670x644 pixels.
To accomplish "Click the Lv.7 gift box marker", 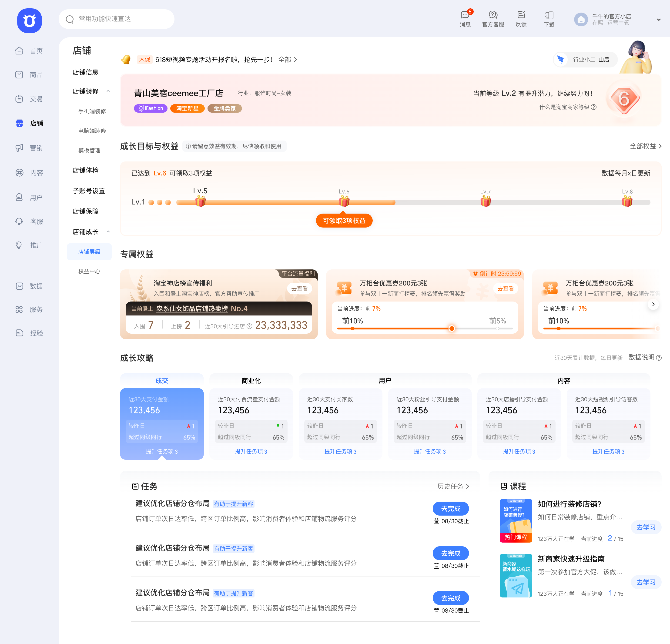I will coord(486,201).
